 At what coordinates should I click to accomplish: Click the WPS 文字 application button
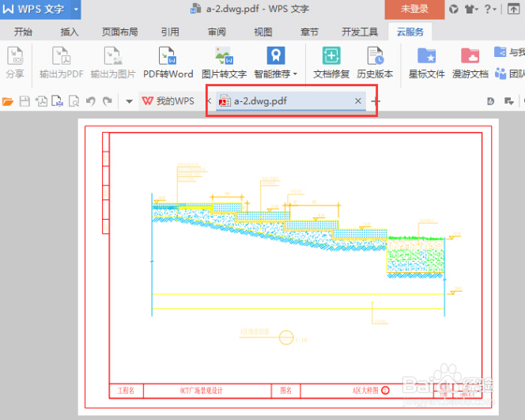pyautogui.click(x=35, y=9)
